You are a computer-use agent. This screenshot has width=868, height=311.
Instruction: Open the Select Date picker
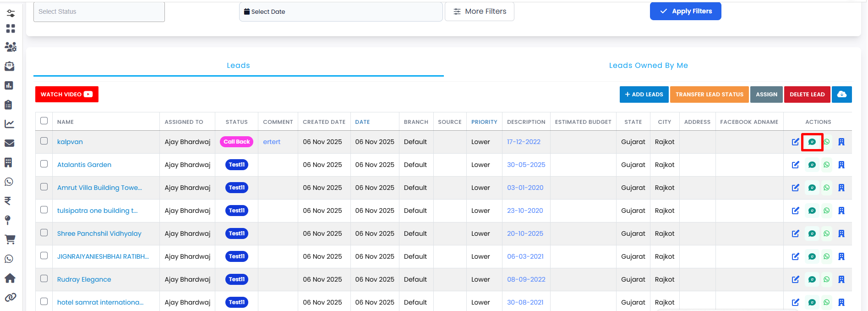340,11
